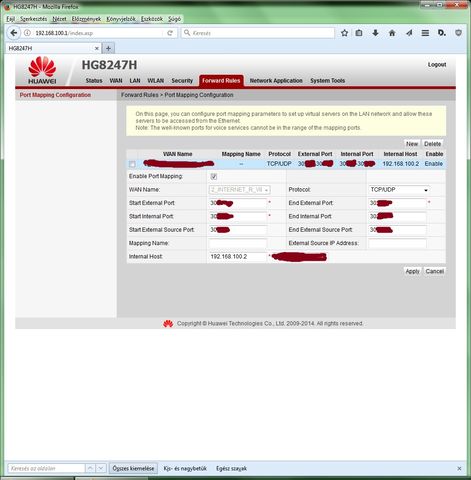
Task: Click the find-in-page text field
Action: (47, 468)
